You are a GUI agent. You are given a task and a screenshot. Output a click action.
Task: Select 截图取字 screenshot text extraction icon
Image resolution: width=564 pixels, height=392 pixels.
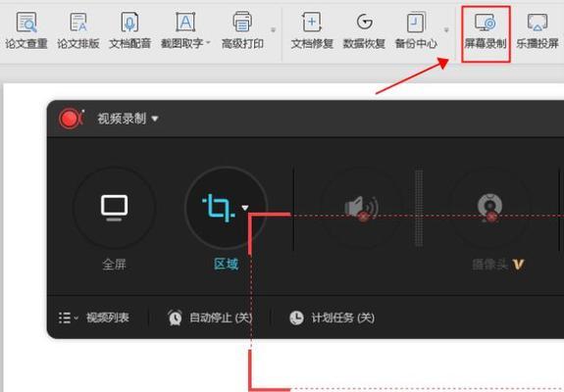pos(185,22)
